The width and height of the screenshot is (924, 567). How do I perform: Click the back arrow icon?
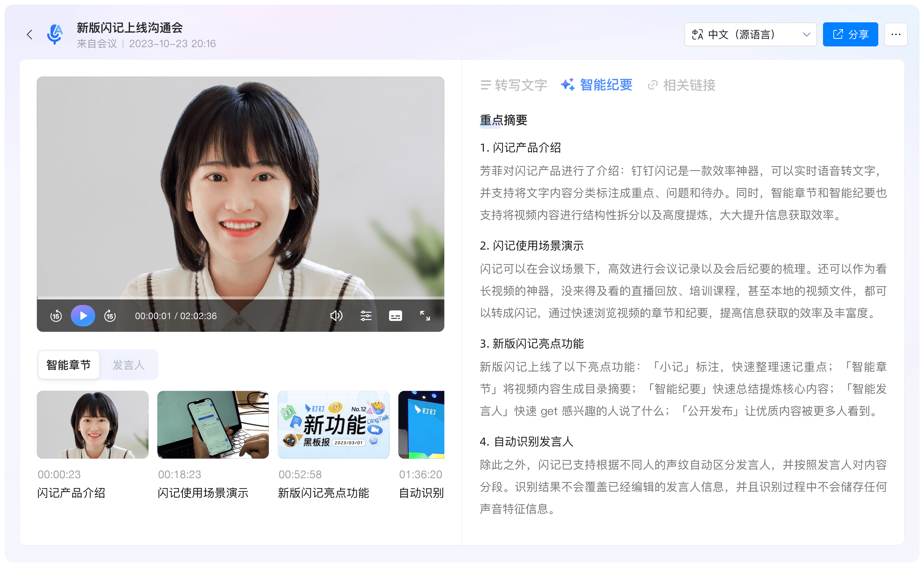click(30, 35)
